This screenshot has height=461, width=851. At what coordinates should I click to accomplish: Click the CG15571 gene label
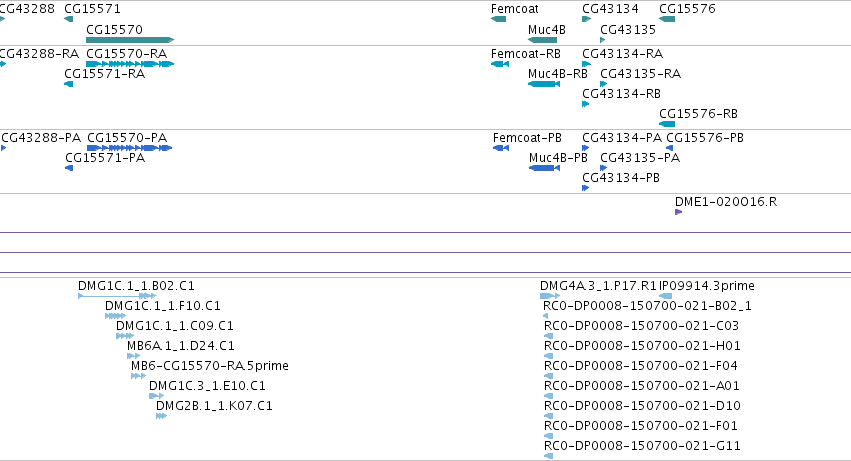pyautogui.click(x=92, y=9)
